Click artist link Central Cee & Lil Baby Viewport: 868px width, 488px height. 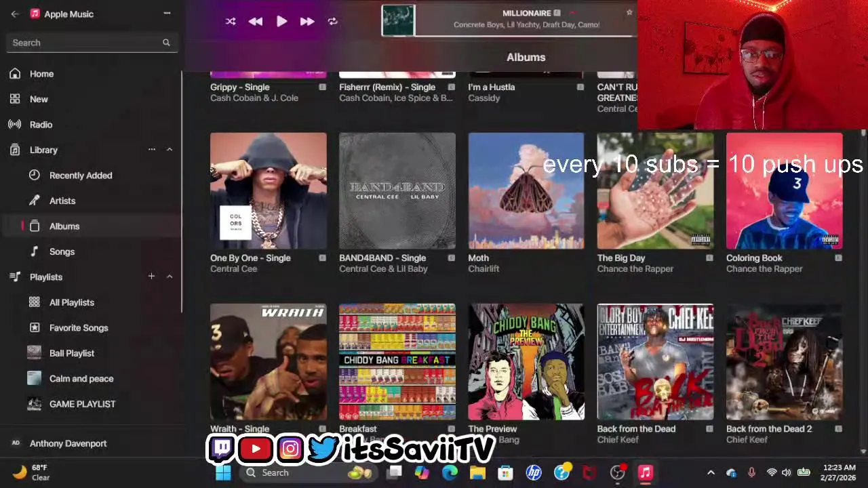tap(383, 269)
